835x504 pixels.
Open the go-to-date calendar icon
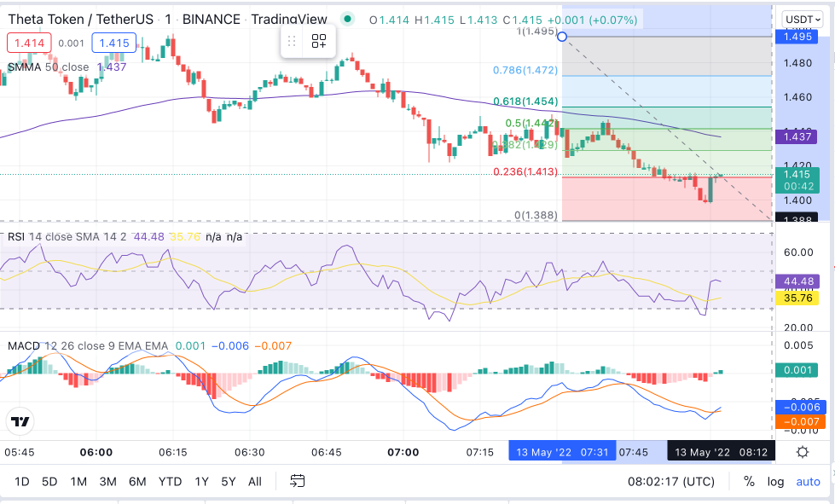tap(297, 481)
